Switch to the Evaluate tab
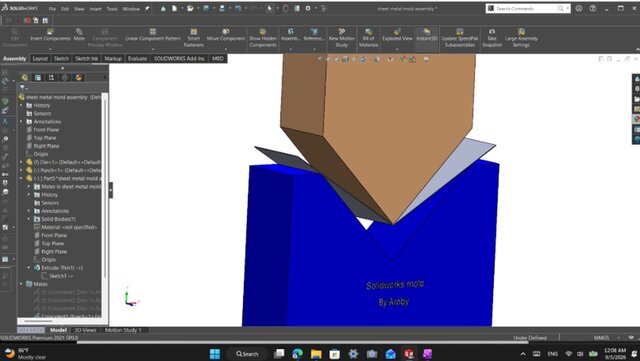This screenshot has width=640, height=361. tap(137, 58)
